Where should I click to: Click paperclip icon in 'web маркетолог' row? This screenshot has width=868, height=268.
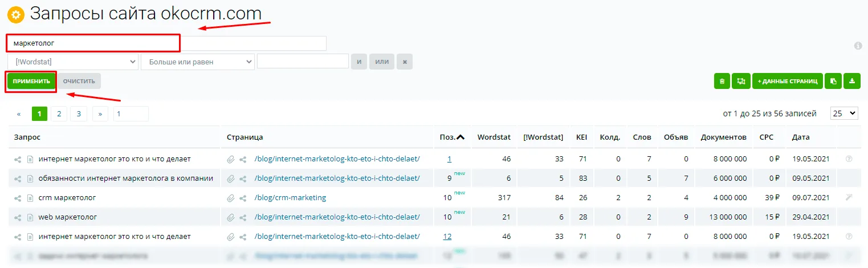(x=231, y=217)
